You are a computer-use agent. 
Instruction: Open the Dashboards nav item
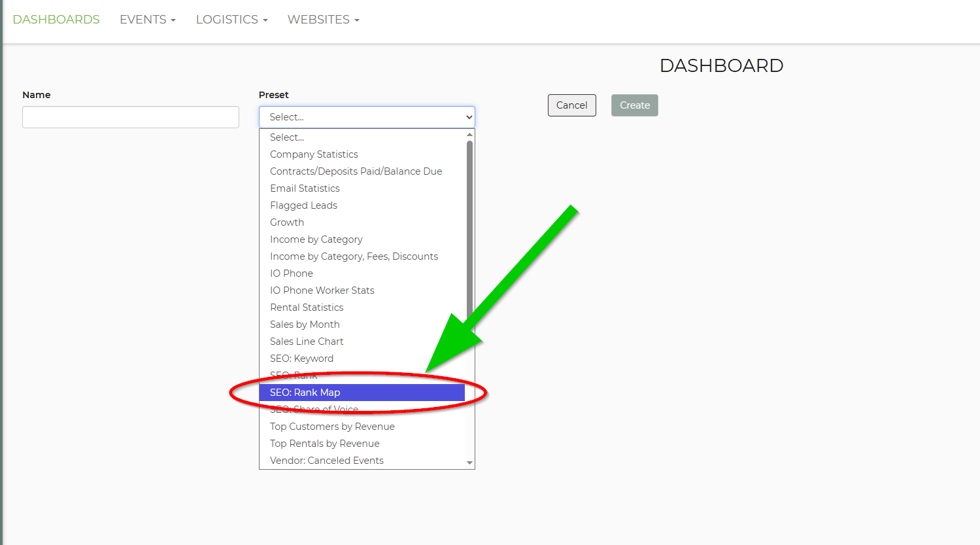56,20
